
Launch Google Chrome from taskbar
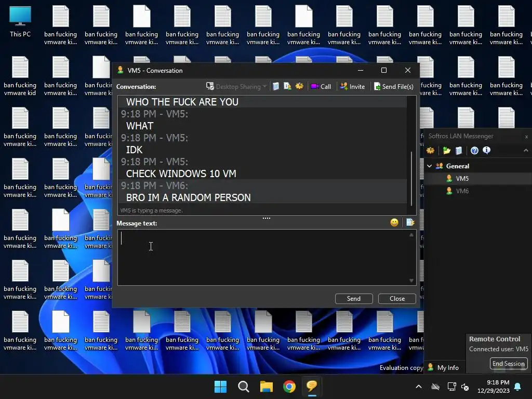[289, 387]
